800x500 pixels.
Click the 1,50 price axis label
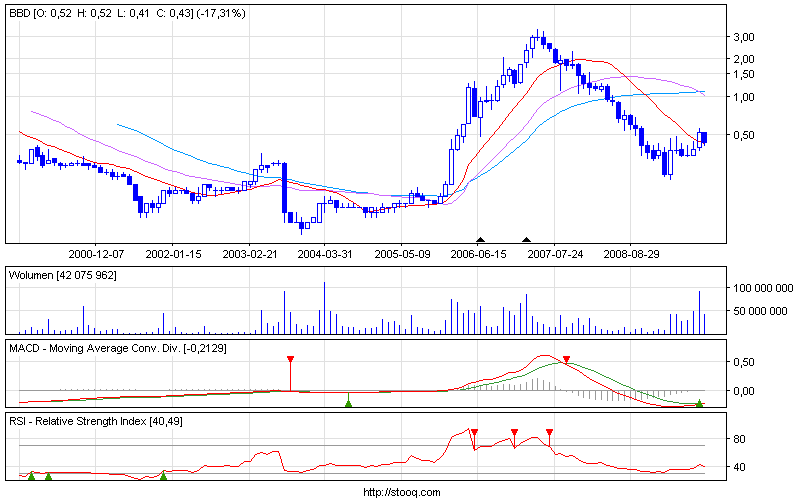click(x=743, y=74)
